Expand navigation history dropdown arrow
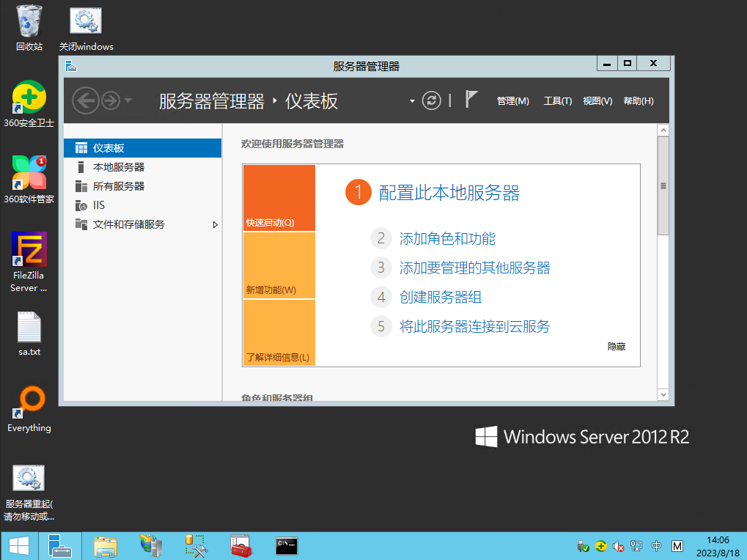 click(129, 100)
